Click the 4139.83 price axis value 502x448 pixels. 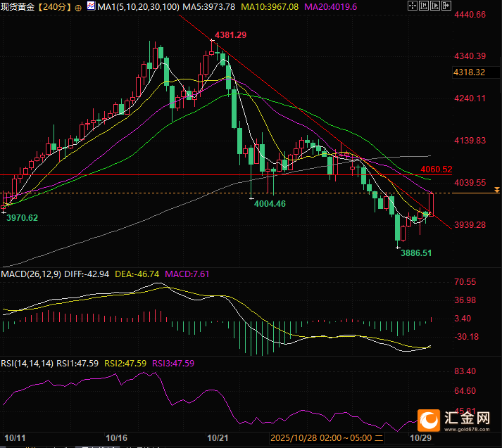[470, 141]
